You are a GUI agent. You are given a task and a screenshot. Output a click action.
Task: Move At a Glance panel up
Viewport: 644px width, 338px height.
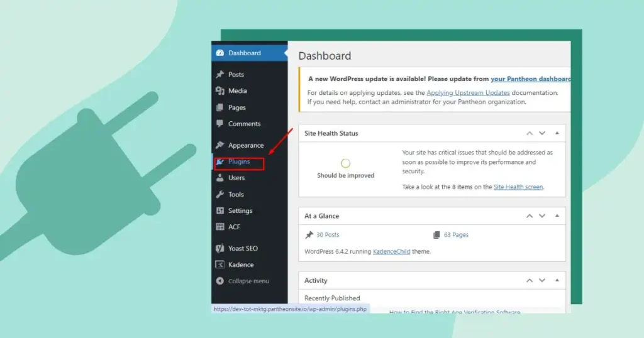530,215
